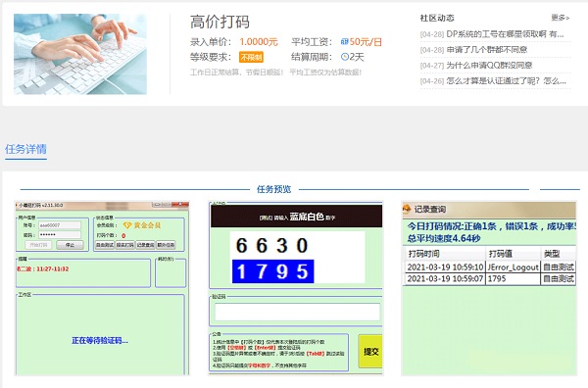This screenshot has height=388, width=588.
Task: Open post 申请了几个群都不同意
Action: point(473,50)
